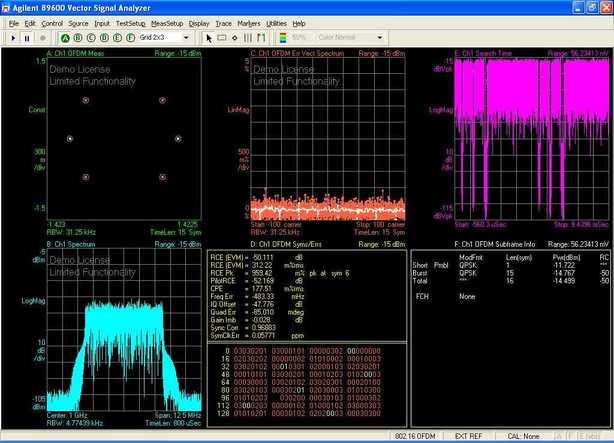Toggle trace A button
Screen dimensions: 614x443
[x=65, y=38]
